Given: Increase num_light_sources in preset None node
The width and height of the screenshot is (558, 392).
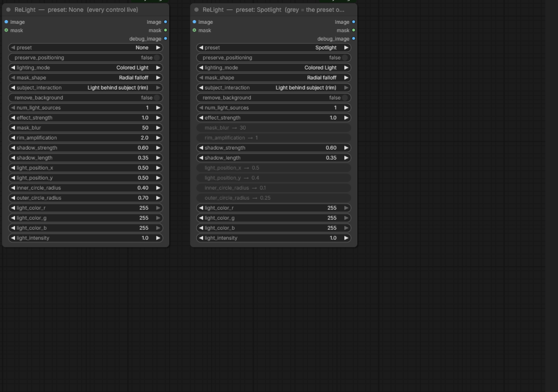Looking at the screenshot, I should point(158,108).
